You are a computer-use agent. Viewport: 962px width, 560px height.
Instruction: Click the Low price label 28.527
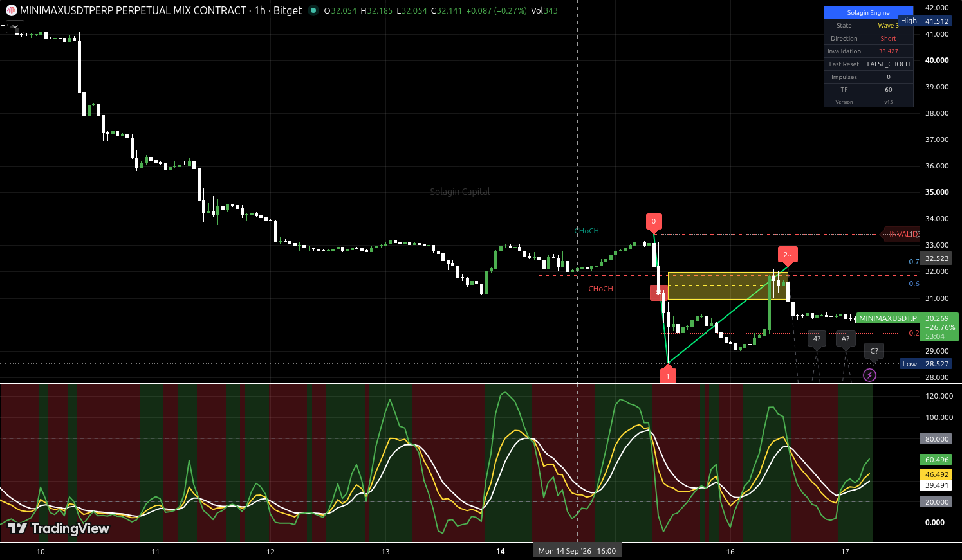[x=937, y=364]
